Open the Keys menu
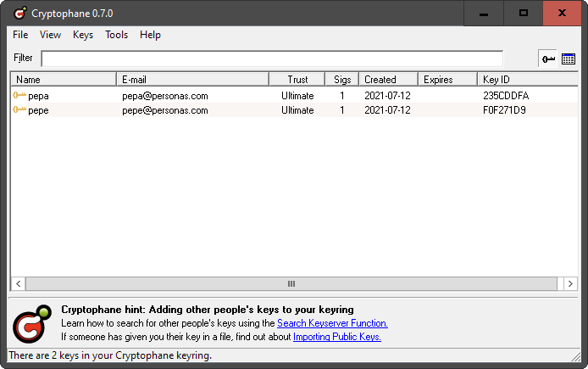Viewport: 588px width, 369px height. point(83,35)
